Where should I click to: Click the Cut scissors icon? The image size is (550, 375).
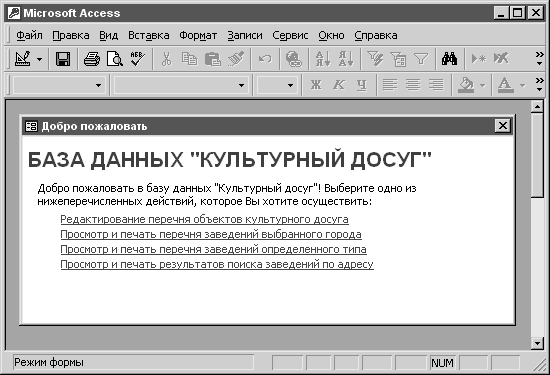point(167,59)
